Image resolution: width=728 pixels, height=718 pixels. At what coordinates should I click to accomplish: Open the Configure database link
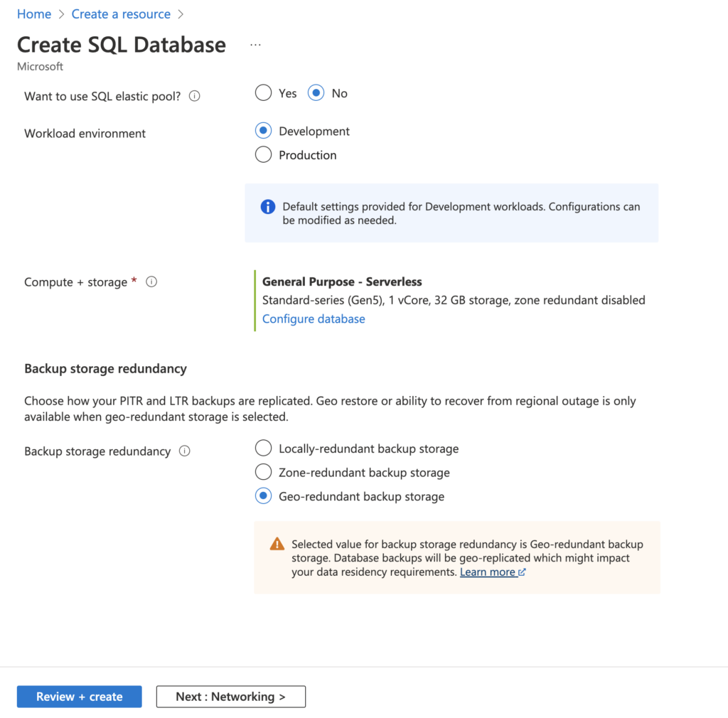coord(314,318)
